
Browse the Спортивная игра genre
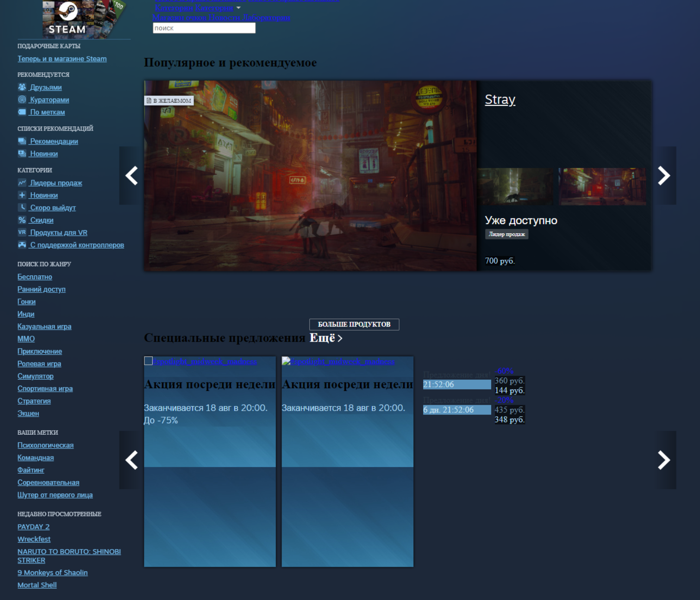click(45, 389)
